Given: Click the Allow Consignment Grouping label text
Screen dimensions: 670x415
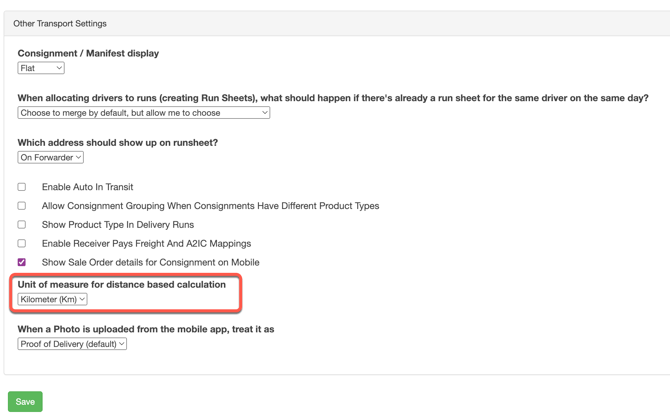Looking at the screenshot, I should [x=210, y=206].
